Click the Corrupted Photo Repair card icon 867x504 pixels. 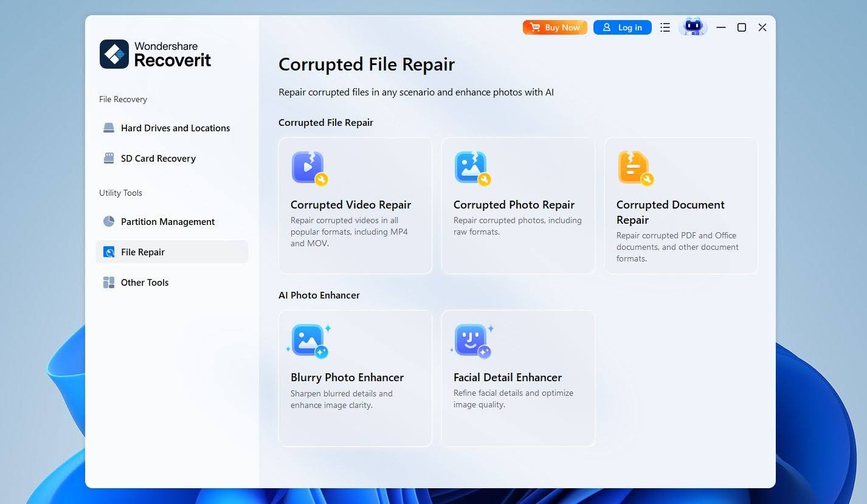472,168
